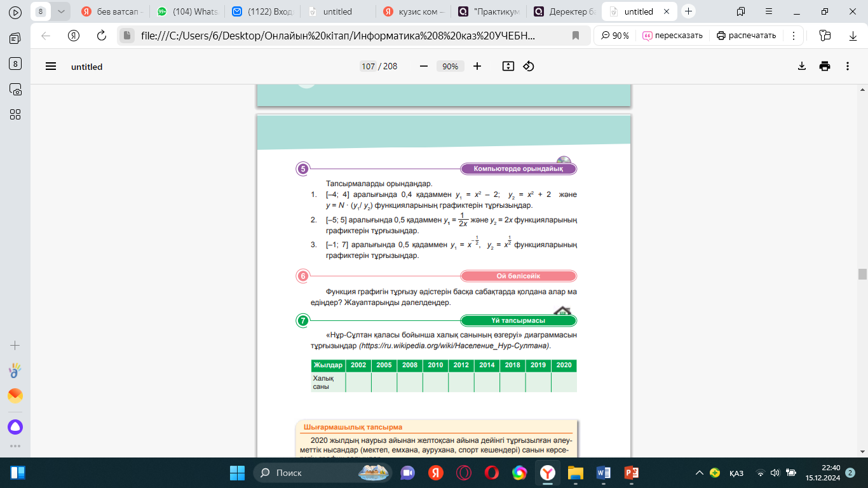Open the address bar three-dot menu
Viewport: 868px width, 488px height.
[794, 36]
